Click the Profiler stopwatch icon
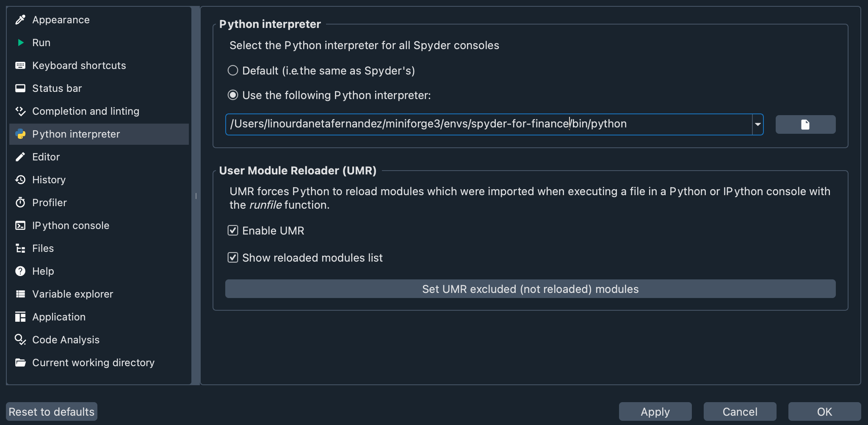Viewport: 868px width, 425px height. [x=20, y=202]
